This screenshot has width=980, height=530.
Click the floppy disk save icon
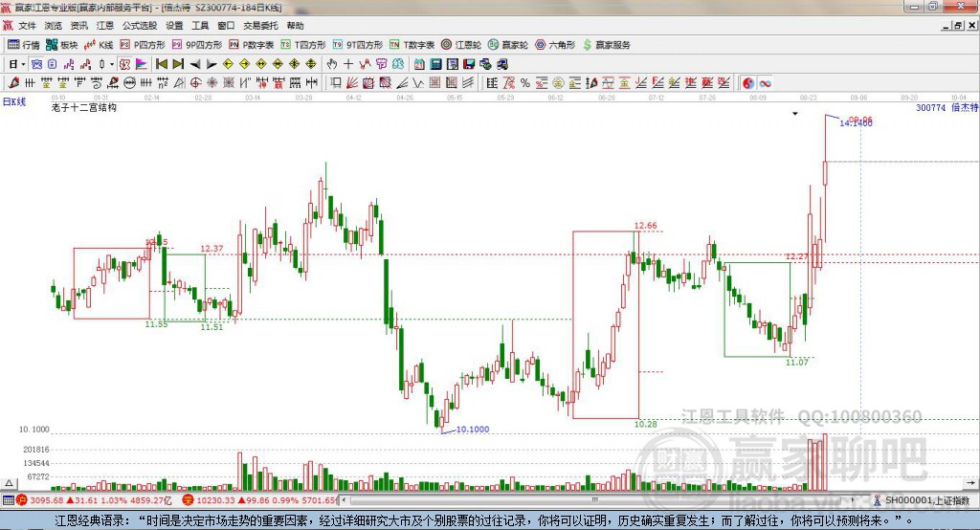(x=469, y=64)
